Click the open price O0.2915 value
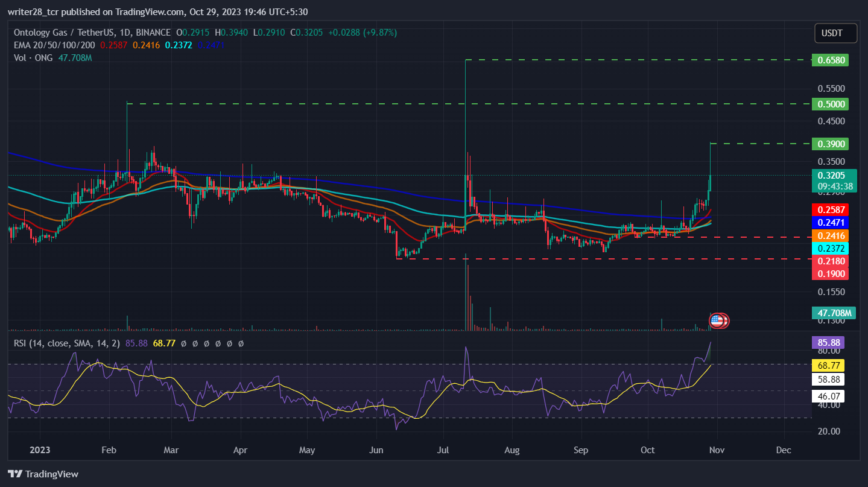 tap(193, 33)
